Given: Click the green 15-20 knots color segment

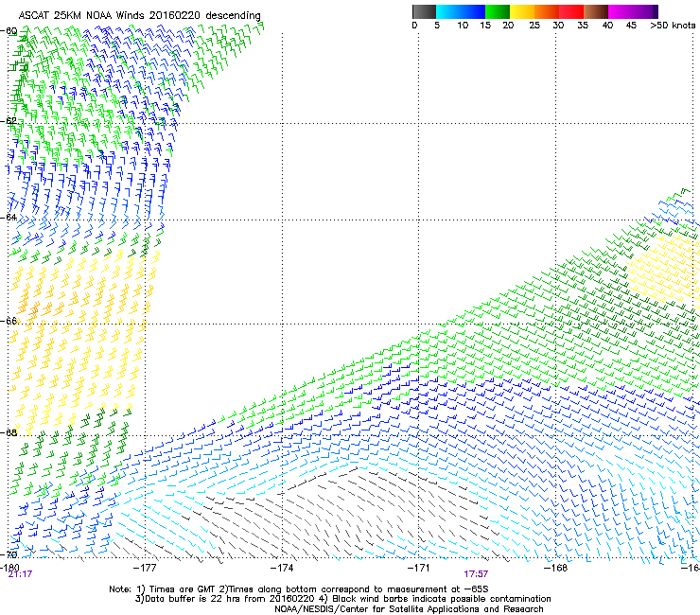Looking at the screenshot, I should 498,11.
